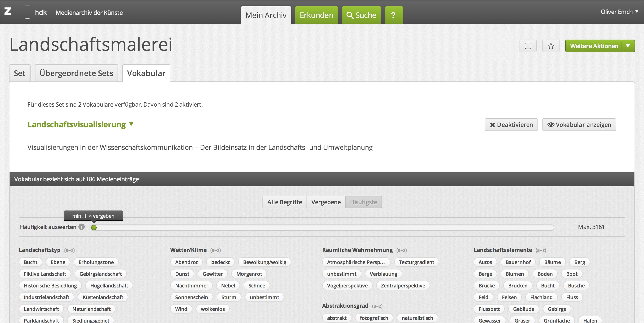Open help via question mark button

(393, 15)
